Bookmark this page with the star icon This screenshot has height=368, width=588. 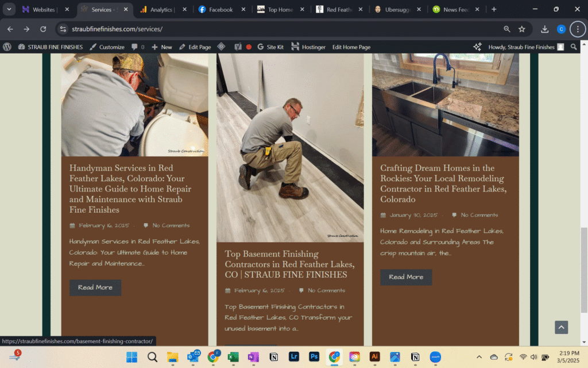click(x=522, y=29)
